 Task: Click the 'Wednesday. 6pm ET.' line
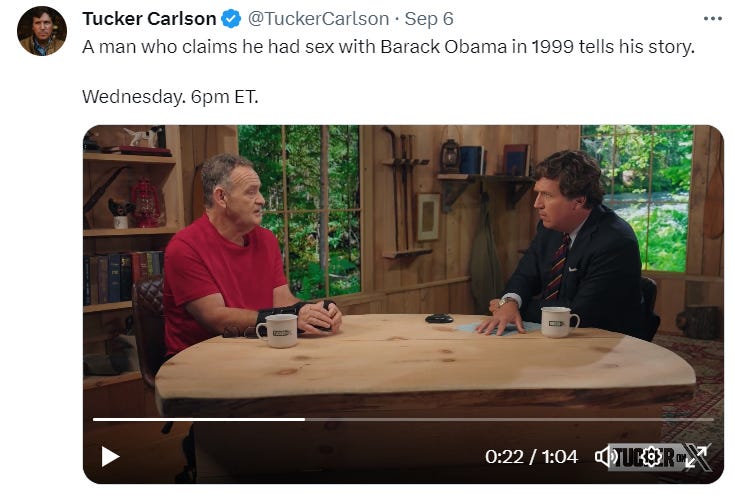coord(170,97)
